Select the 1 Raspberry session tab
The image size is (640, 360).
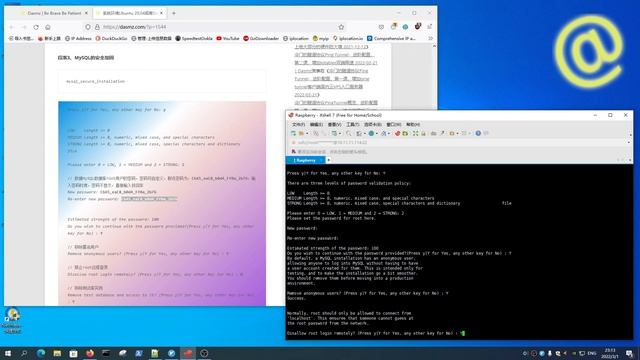[305, 160]
